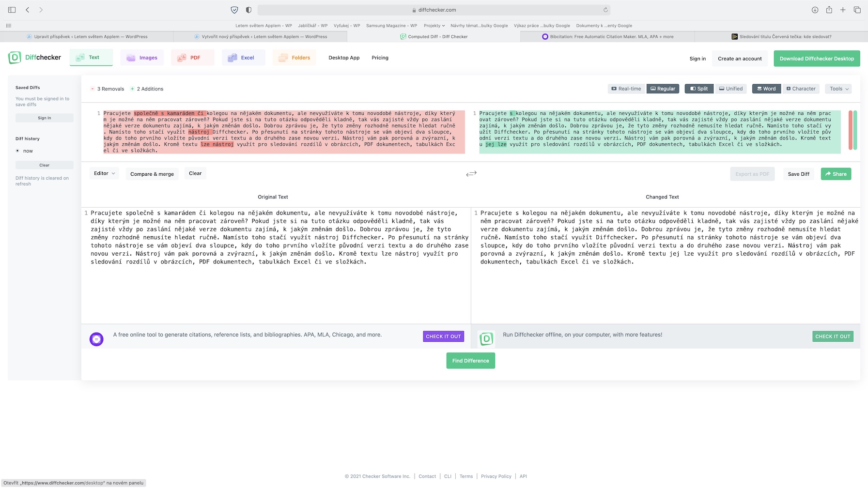The height and width of the screenshot is (488, 868).
Task: Switch to the 'Sledování titulu Červená tečka' tab
Action: click(781, 37)
